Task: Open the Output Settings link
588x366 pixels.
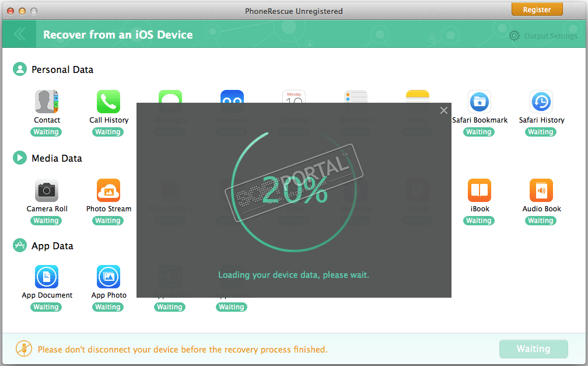Action: coord(551,36)
